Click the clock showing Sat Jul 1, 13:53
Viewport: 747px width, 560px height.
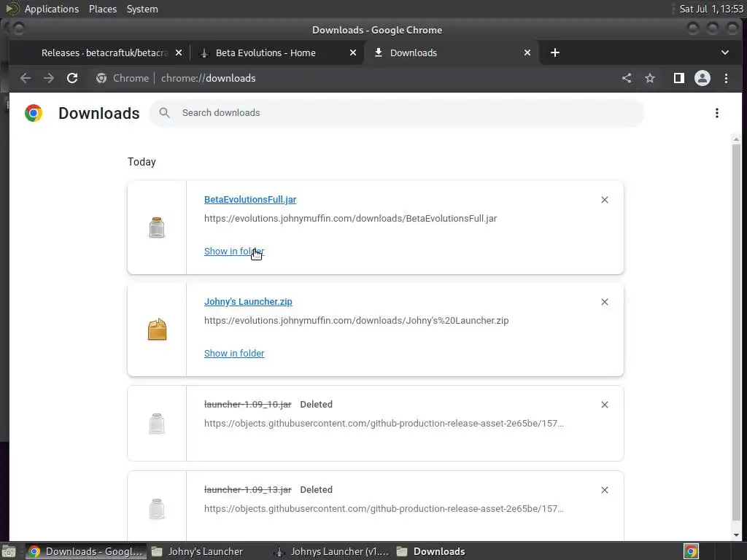711,9
